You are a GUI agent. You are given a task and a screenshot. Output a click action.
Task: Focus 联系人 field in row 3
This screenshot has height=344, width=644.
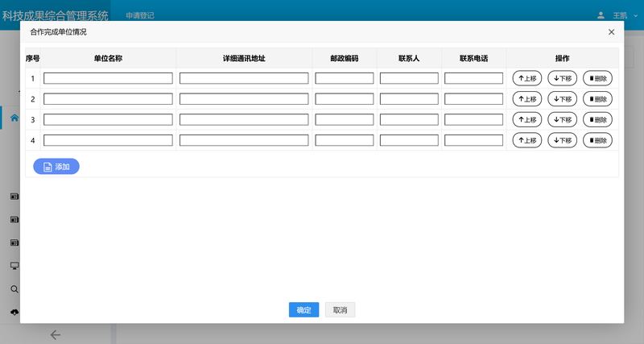point(409,119)
